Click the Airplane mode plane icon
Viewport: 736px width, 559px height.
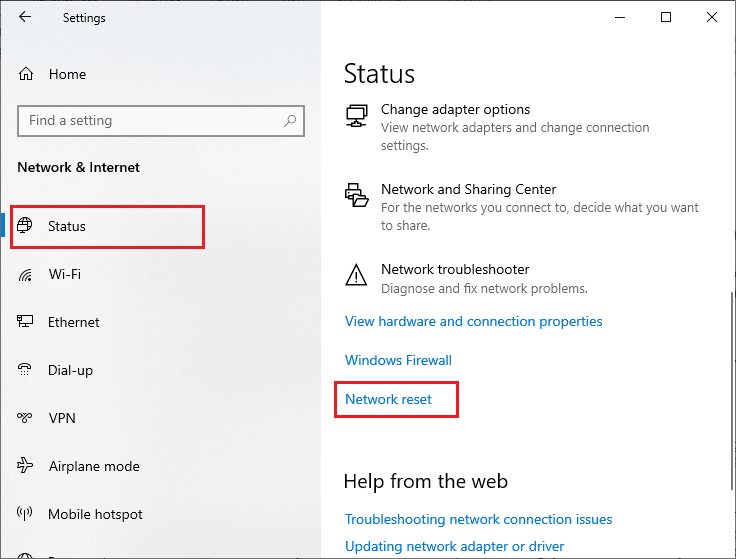25,466
